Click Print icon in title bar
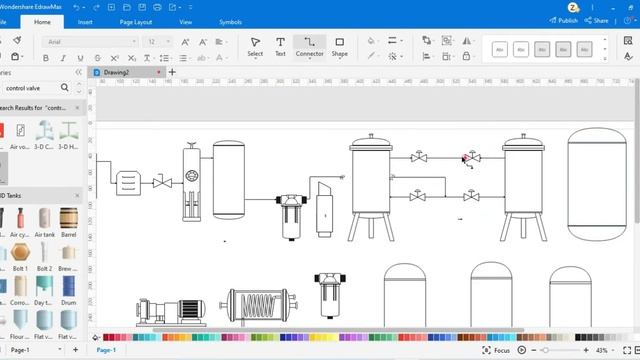Screen dimensions: 640x360 click(157, 7)
